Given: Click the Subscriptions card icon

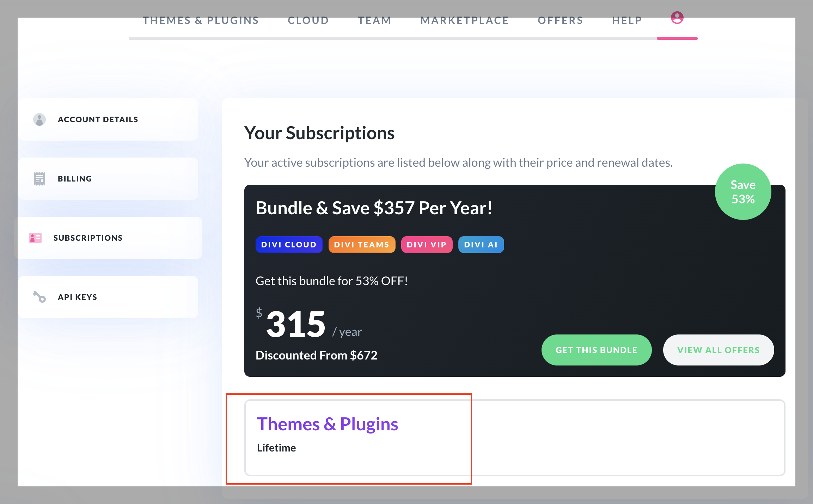Looking at the screenshot, I should click(x=35, y=238).
